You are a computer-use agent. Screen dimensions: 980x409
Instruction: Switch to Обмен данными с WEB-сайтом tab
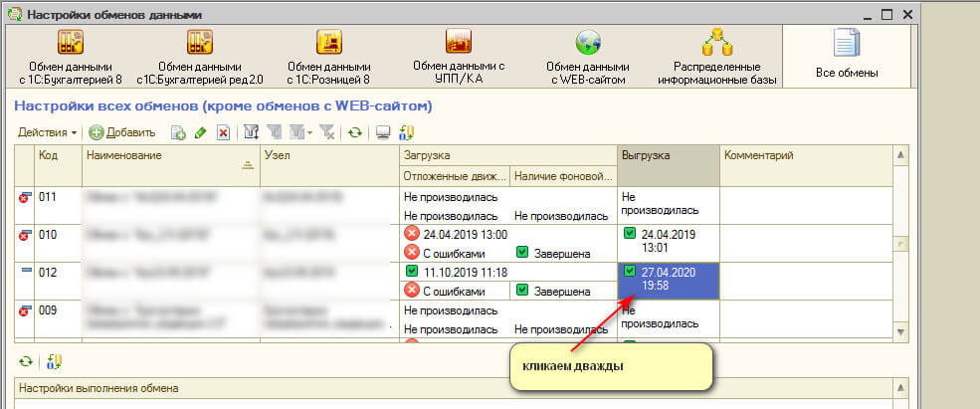click(589, 56)
